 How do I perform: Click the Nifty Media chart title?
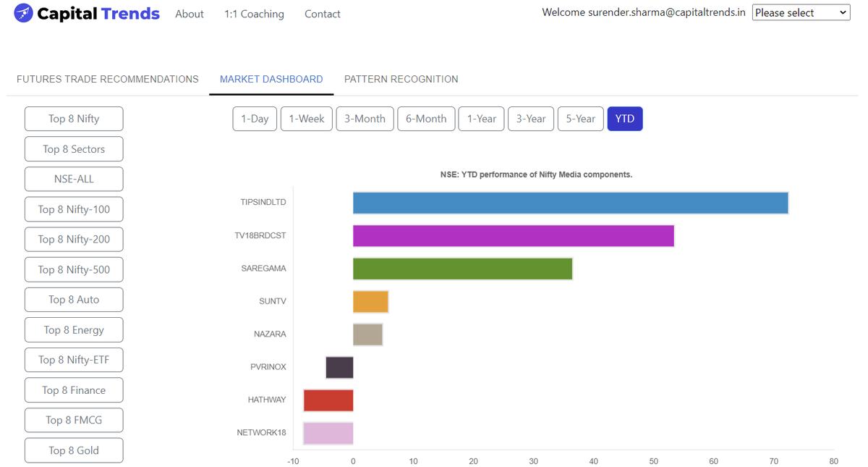click(x=536, y=174)
